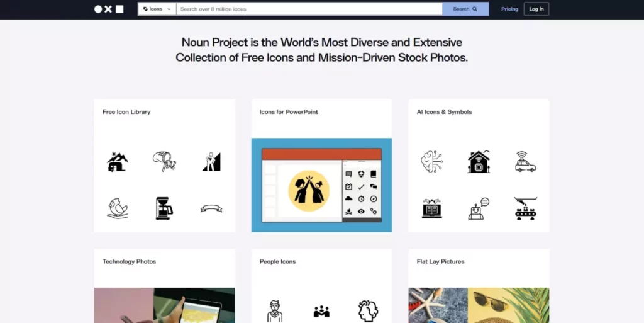This screenshot has width=644, height=323.
Task: Select the laptop with book icon
Action: point(431,208)
